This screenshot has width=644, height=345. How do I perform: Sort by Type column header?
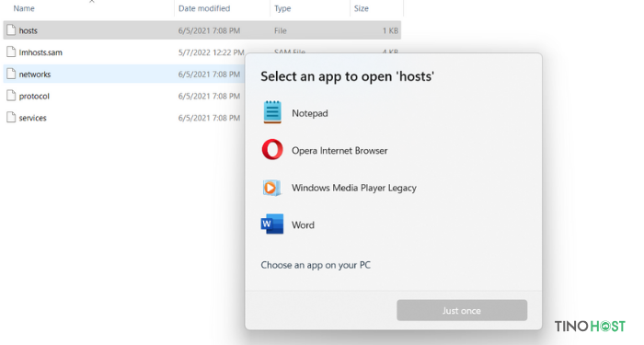(x=282, y=8)
